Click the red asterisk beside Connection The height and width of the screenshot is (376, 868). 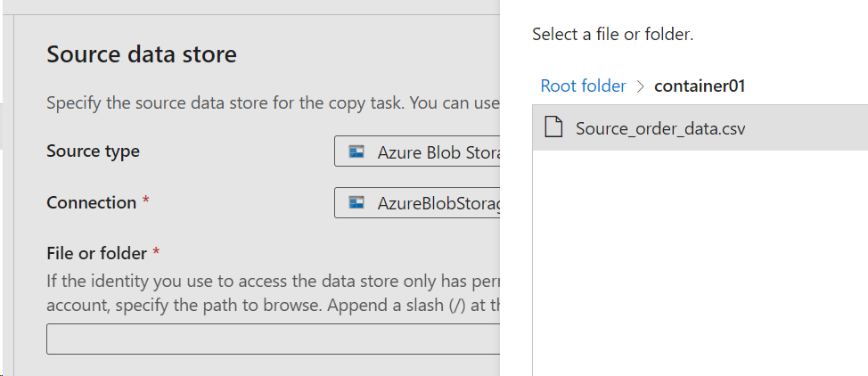(145, 202)
